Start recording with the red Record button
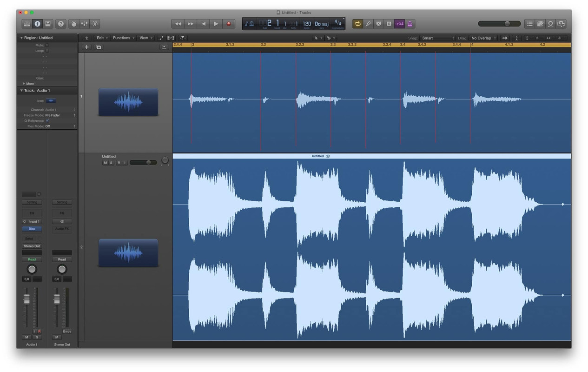The image size is (588, 372). (228, 24)
